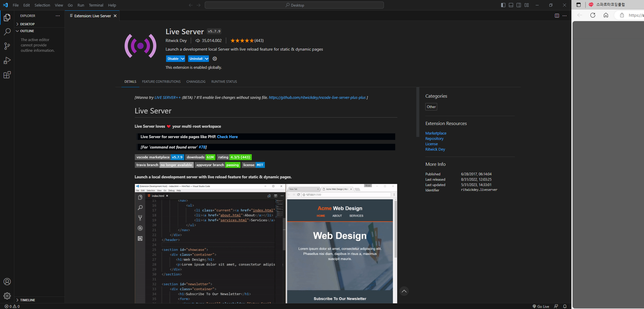Open the File menu
The image size is (644, 309).
pos(16,5)
